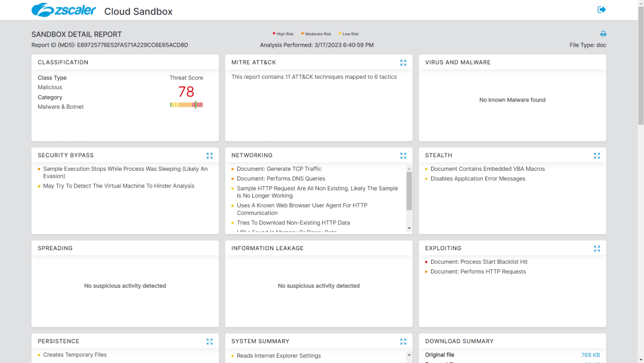This screenshot has width=644, height=363.
Task: Click the exit icon in the top-right header
Action: click(x=602, y=10)
